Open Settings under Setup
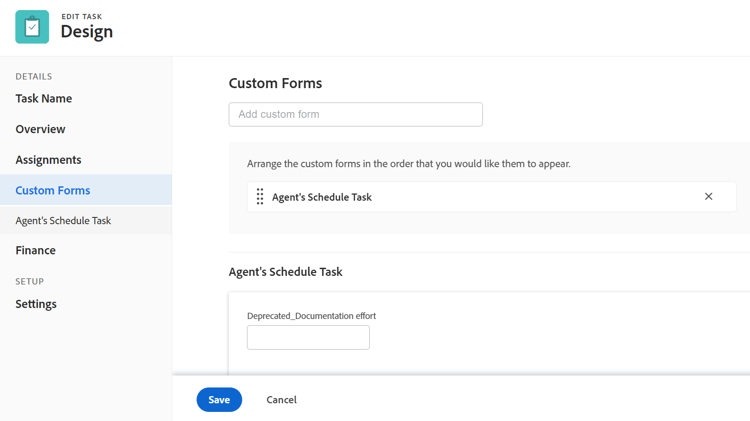This screenshot has width=750, height=421. (36, 304)
